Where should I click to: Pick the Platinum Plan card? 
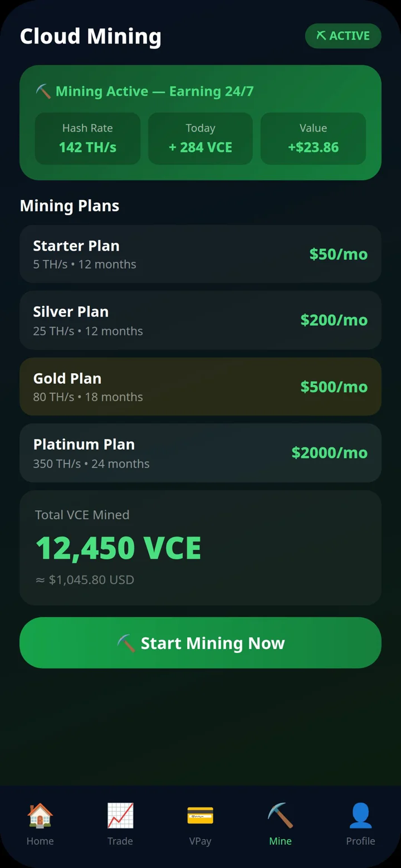[200, 453]
